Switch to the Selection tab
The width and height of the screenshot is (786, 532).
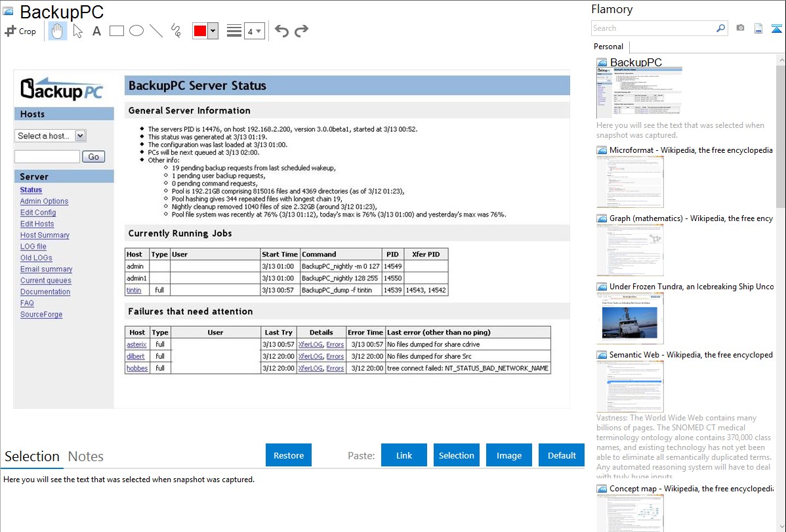(32, 457)
